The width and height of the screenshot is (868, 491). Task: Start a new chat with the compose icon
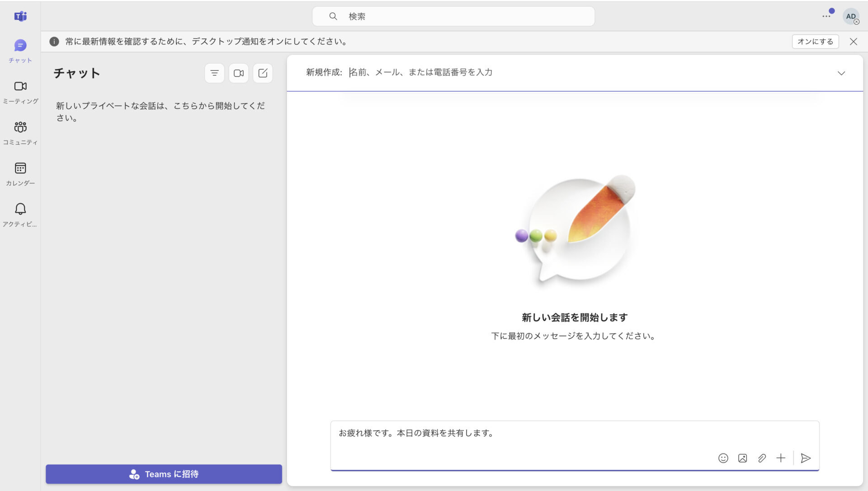click(x=263, y=73)
